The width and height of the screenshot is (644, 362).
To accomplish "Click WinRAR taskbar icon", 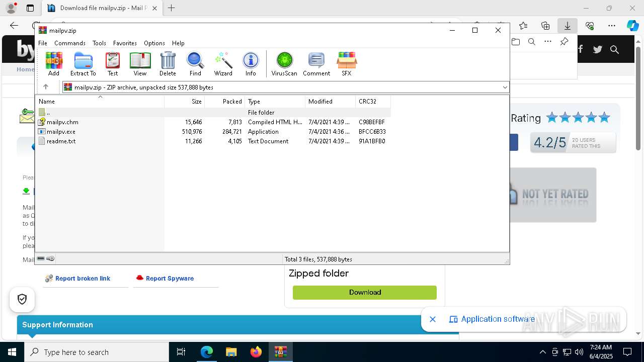I will 281,352.
